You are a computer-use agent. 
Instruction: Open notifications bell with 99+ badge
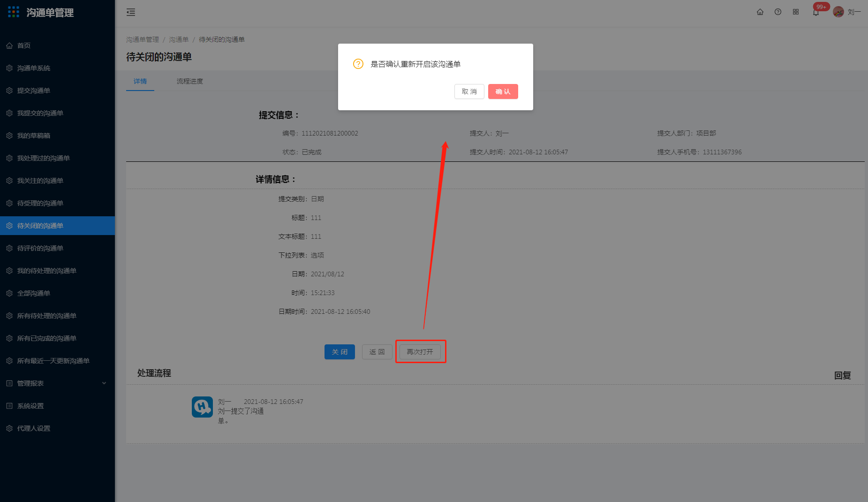pos(816,12)
